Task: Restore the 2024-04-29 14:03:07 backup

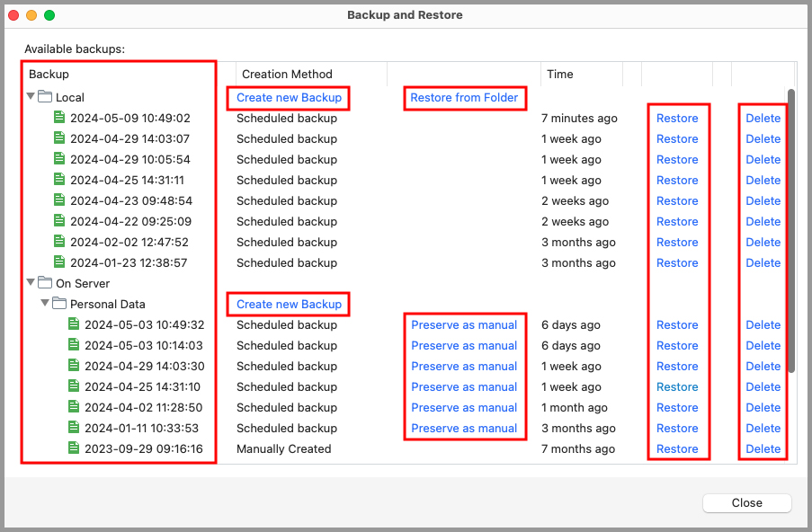Action: click(677, 138)
